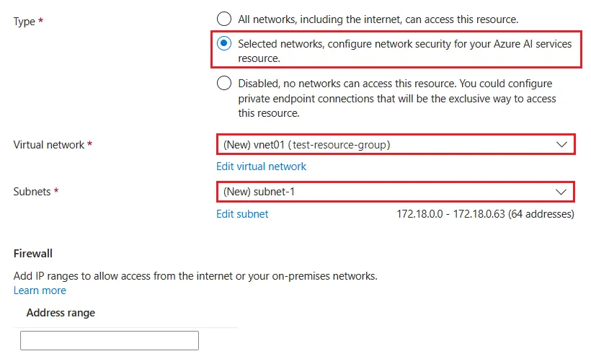Click the Firewall section heading

[33, 253]
